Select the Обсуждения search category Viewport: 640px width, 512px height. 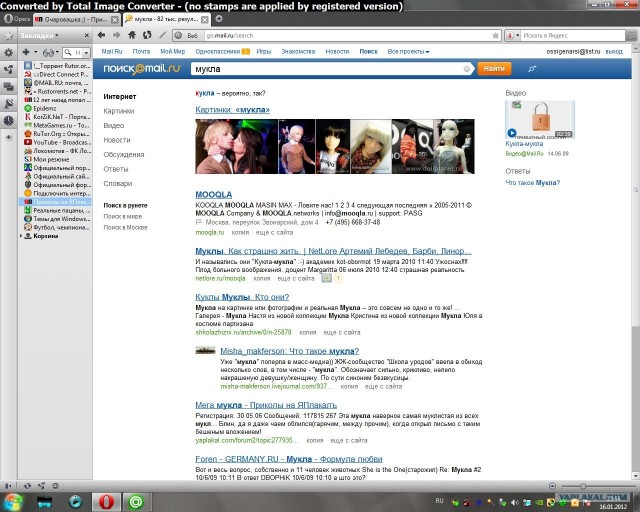[124, 154]
